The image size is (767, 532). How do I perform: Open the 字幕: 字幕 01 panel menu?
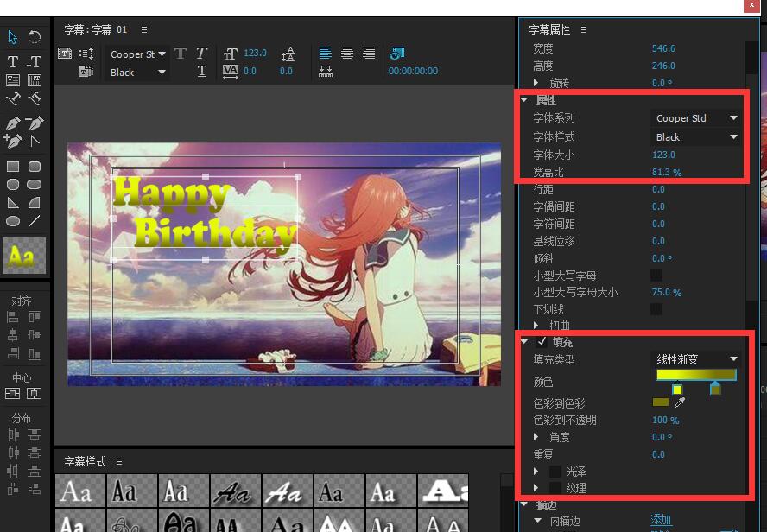(x=143, y=30)
